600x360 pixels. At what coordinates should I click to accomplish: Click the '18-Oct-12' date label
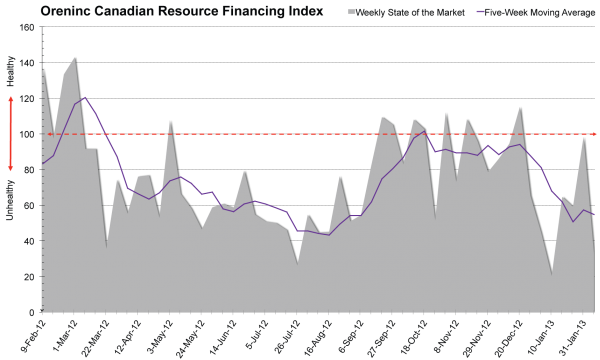coord(415,337)
